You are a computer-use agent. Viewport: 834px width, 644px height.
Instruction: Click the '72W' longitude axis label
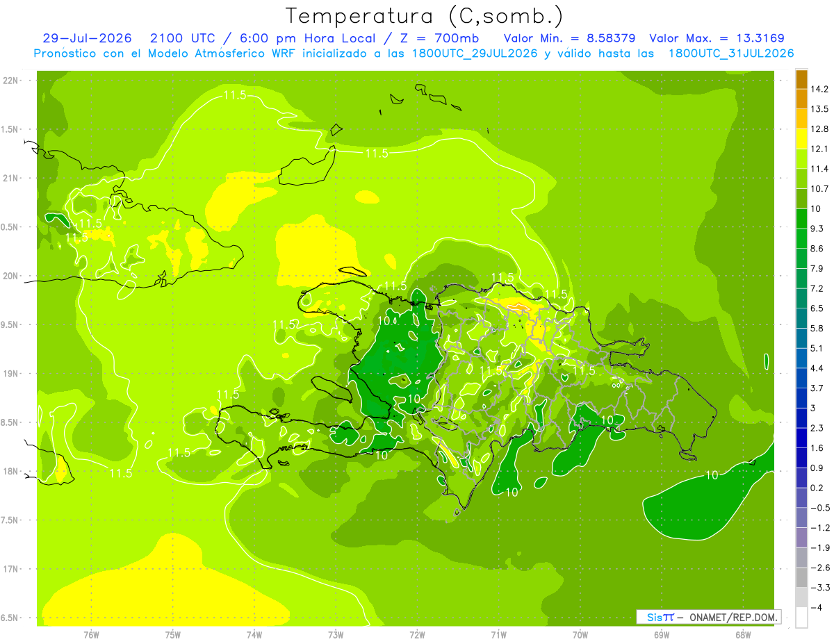[x=417, y=635]
